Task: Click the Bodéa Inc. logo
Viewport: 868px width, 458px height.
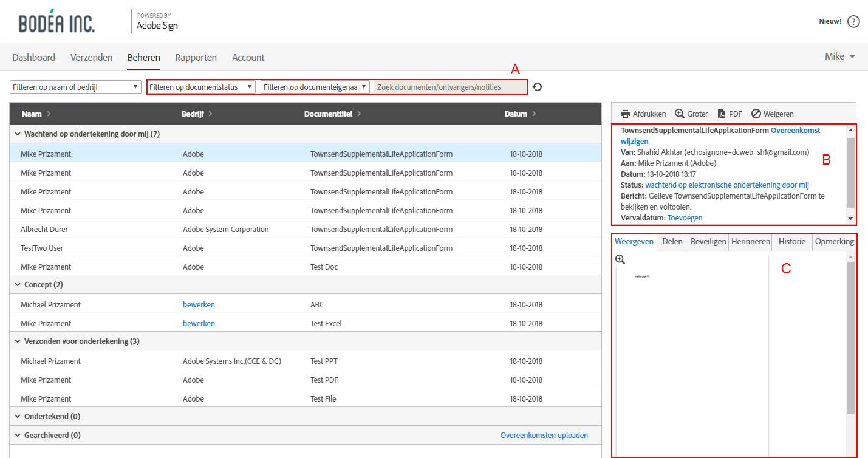Action: click(x=56, y=22)
